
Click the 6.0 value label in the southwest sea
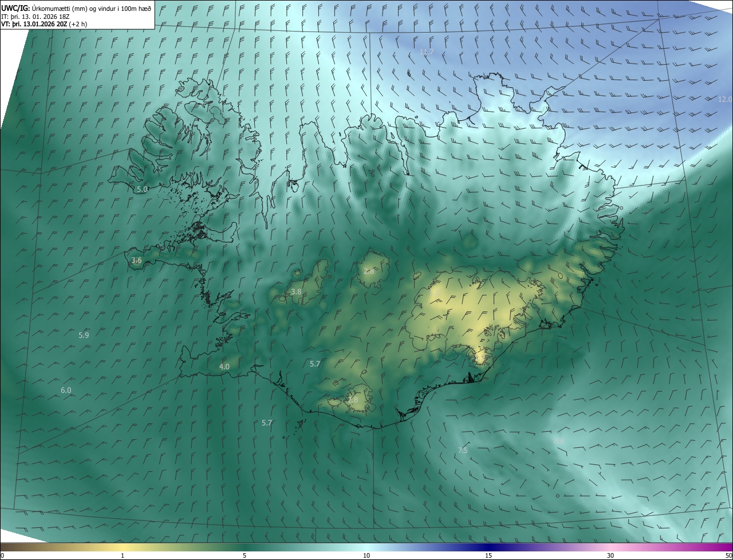66,390
